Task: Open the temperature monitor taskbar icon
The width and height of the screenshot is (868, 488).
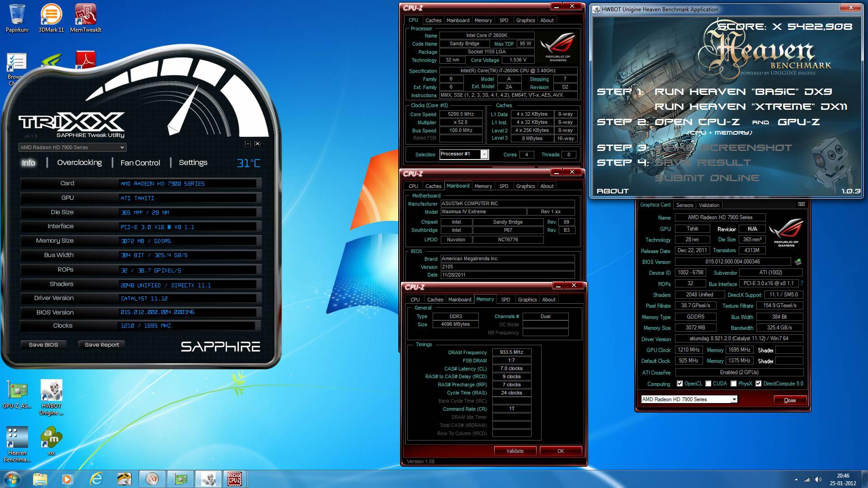Action: pos(124,479)
